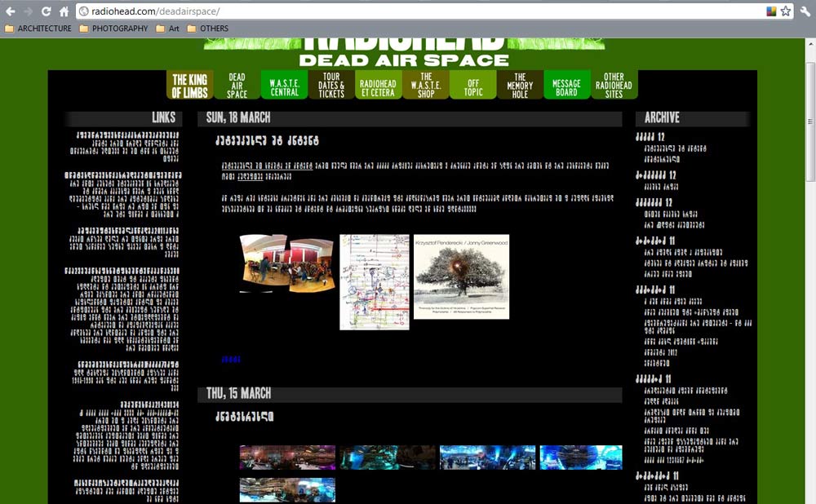This screenshot has width=816, height=504.
Task: Open the colorful score diagram thumbnail
Action: 375,282
